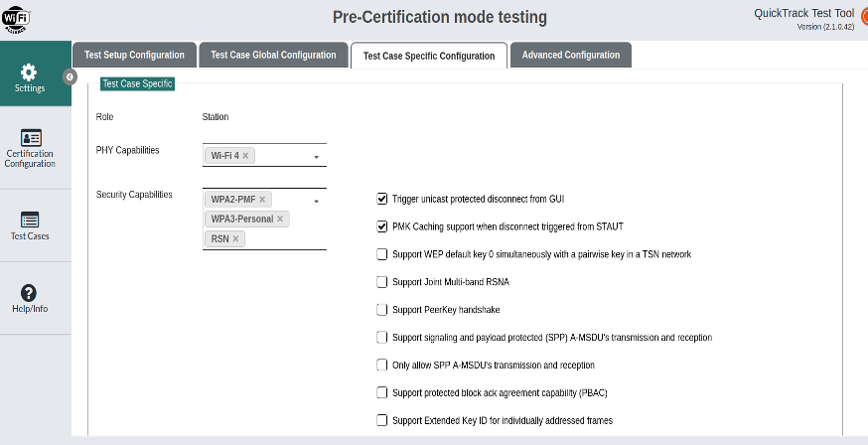Enable Support Joint Multi-band RSNA
The width and height of the screenshot is (868, 445).
382,282
